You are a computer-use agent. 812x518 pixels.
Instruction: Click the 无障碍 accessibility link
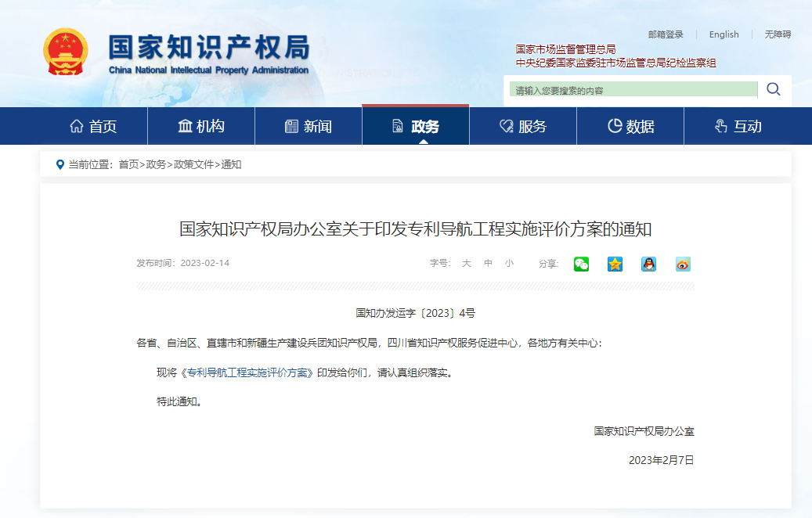[778, 34]
